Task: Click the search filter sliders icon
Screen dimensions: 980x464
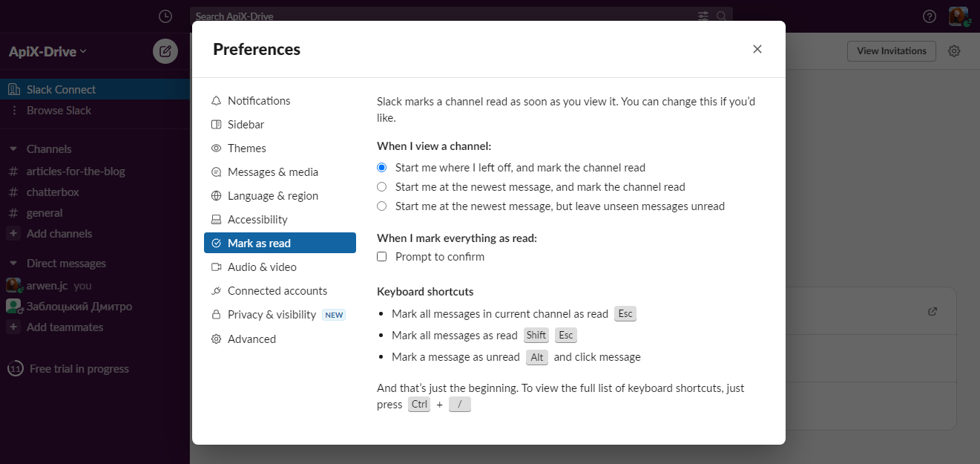Action: 703,16
